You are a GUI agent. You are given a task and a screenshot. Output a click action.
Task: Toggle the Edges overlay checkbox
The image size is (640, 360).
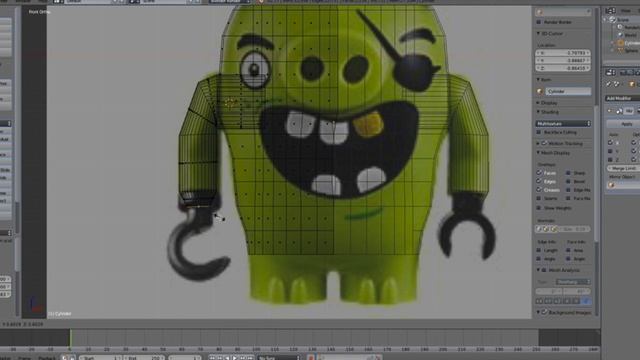pos(539,182)
